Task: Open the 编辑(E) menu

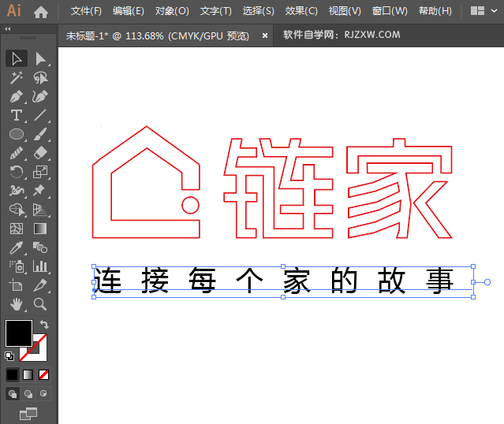Action: (129, 11)
